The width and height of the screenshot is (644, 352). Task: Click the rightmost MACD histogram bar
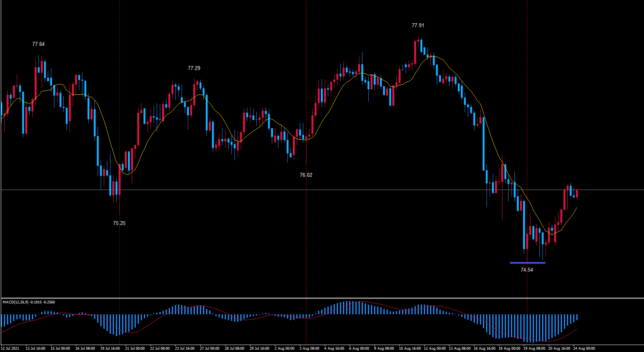click(x=577, y=317)
